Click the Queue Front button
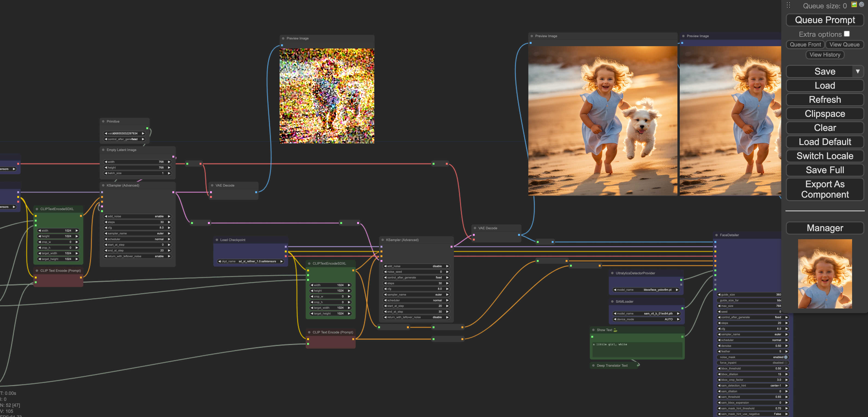The width and height of the screenshot is (868, 417). (805, 44)
